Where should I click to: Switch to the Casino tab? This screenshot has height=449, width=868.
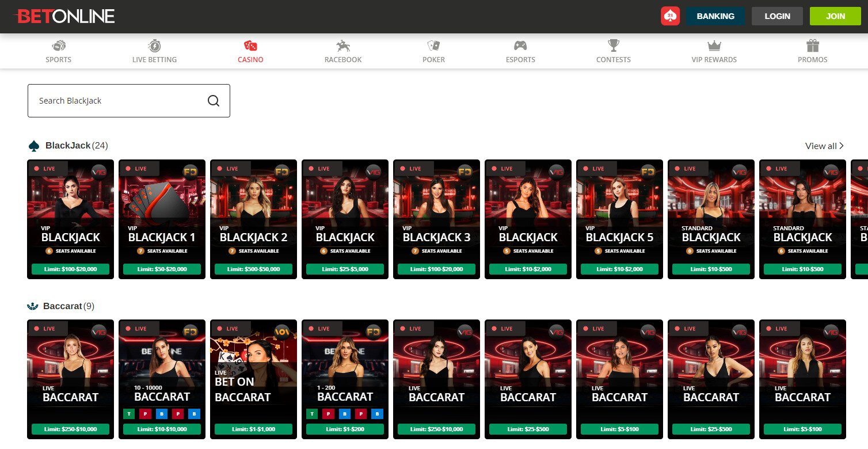pos(250,51)
